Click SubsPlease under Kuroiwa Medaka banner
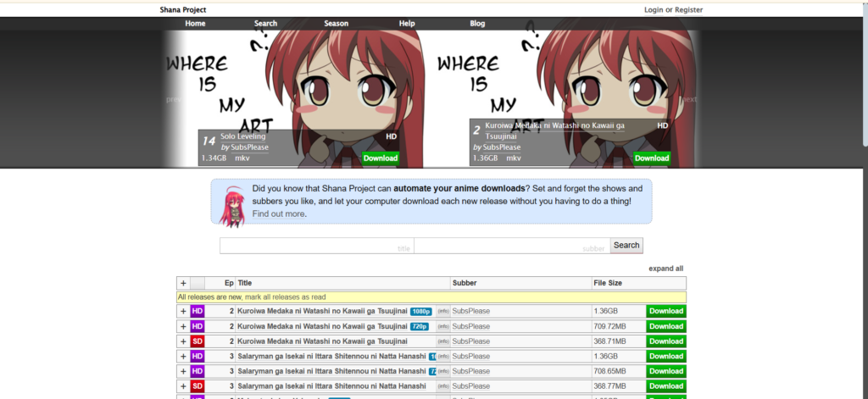868x399 pixels. coord(502,147)
